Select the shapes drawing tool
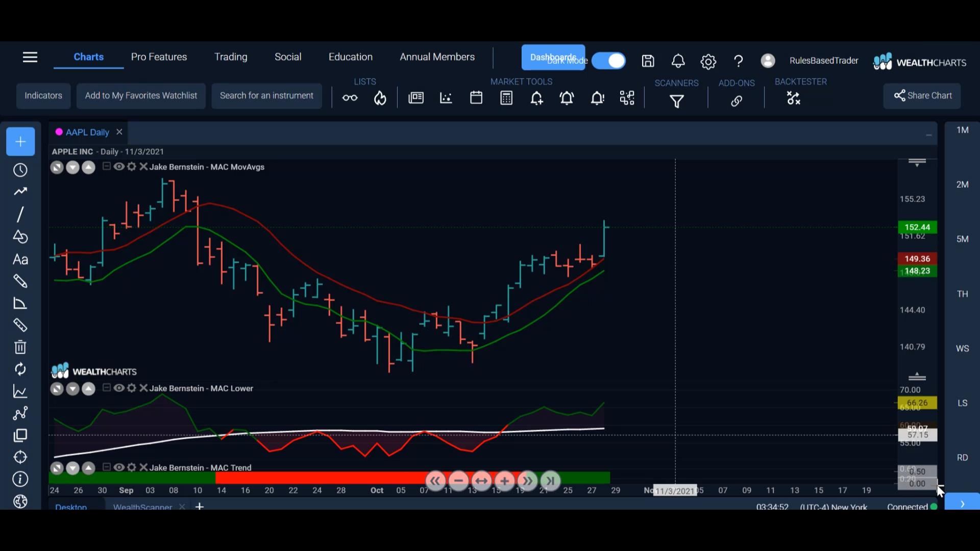The image size is (980, 551). coord(20,237)
